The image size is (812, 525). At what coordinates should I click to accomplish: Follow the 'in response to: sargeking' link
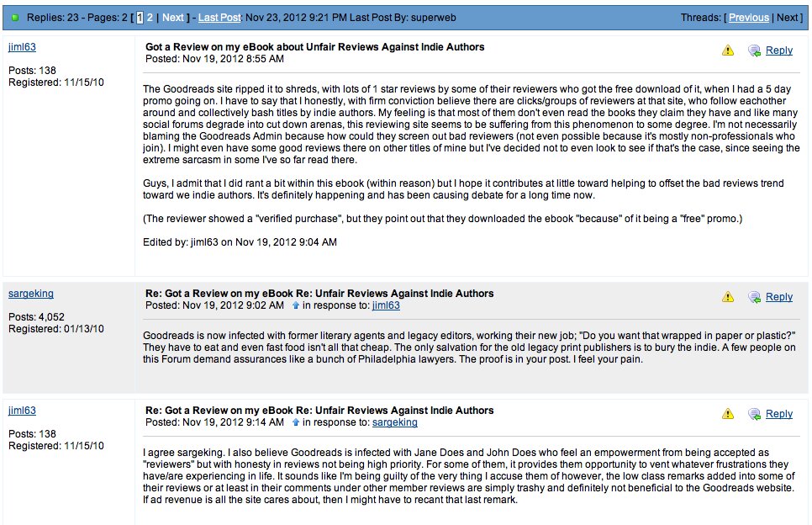(x=394, y=422)
